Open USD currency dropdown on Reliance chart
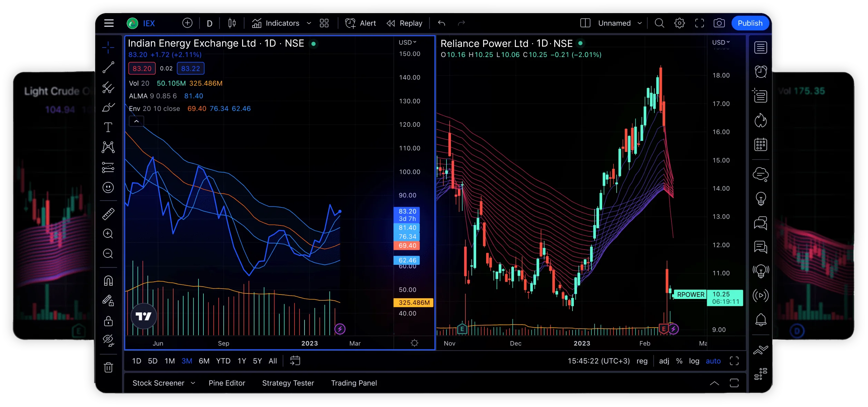 pyautogui.click(x=721, y=42)
